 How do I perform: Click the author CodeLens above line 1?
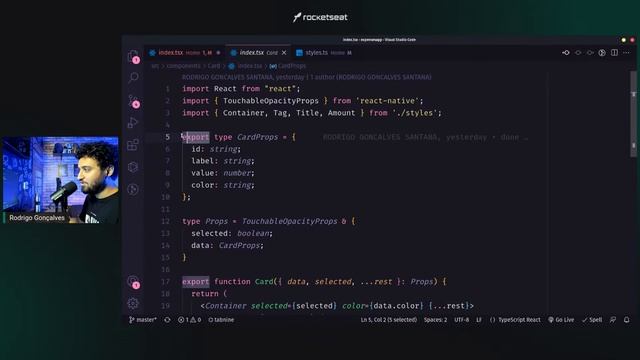[307, 77]
